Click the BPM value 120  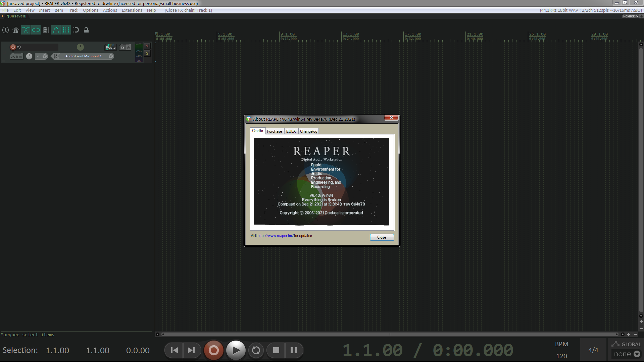(x=561, y=356)
